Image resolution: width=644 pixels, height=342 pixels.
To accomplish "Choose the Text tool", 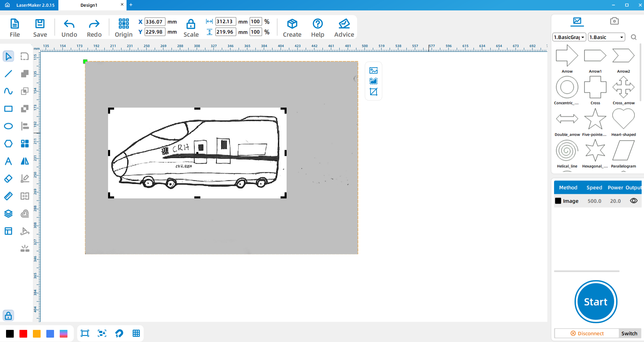I will pyautogui.click(x=8, y=161).
